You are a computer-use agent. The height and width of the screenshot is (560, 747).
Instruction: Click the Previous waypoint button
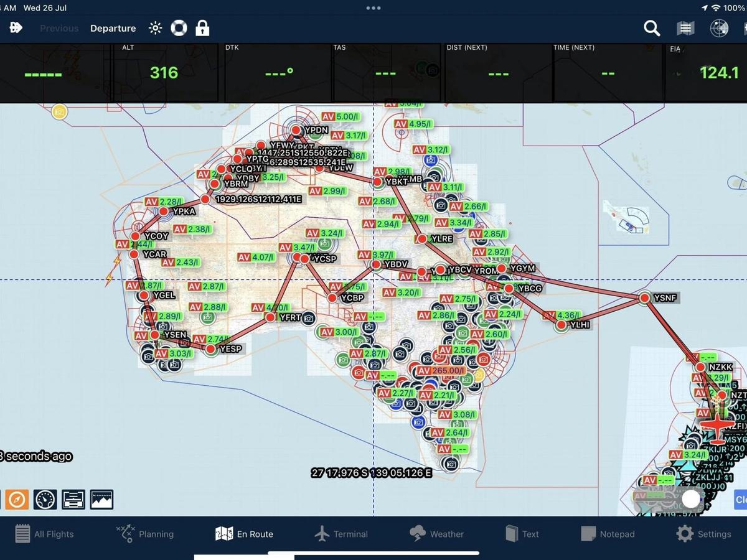59,29
